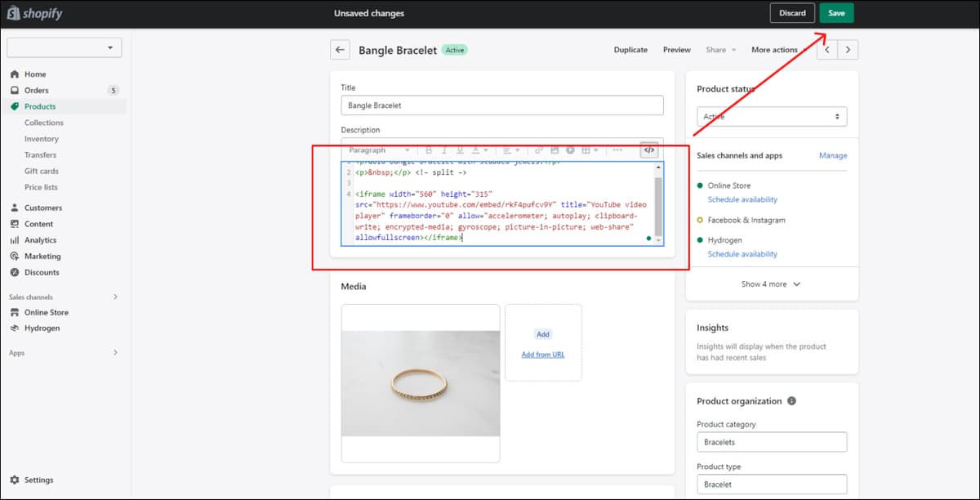The height and width of the screenshot is (500, 980).
Task: Open the text alignment dropdown
Action: [x=511, y=150]
